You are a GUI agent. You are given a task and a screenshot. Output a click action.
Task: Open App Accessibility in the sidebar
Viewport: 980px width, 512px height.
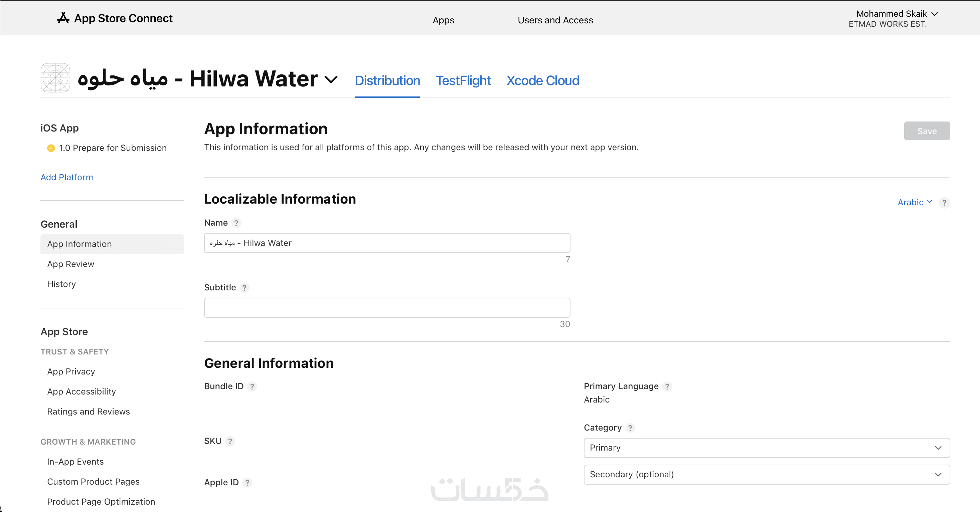[x=81, y=392]
